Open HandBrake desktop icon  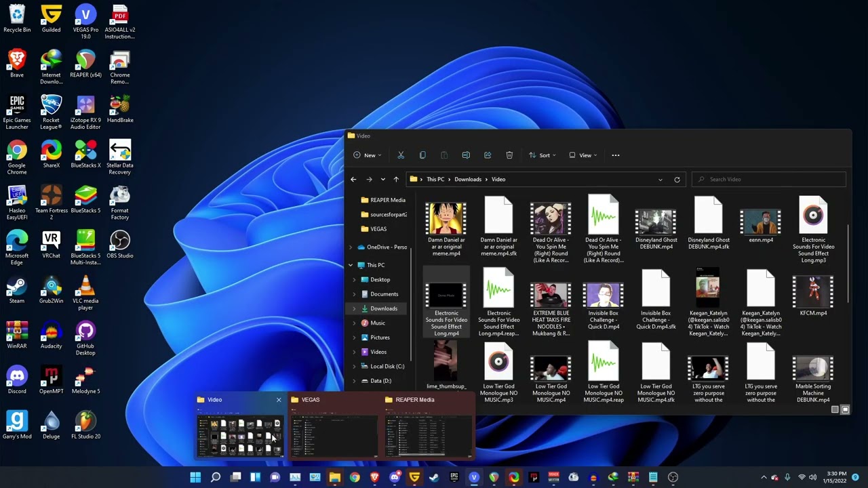coord(120,109)
